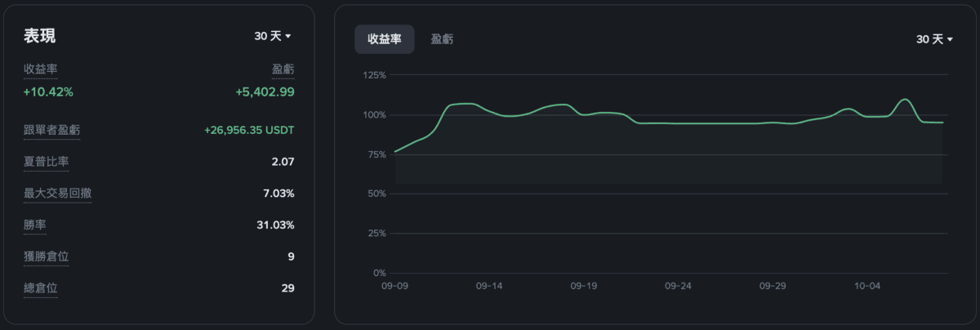Click the 09-24 date on chart axis

[x=678, y=287]
